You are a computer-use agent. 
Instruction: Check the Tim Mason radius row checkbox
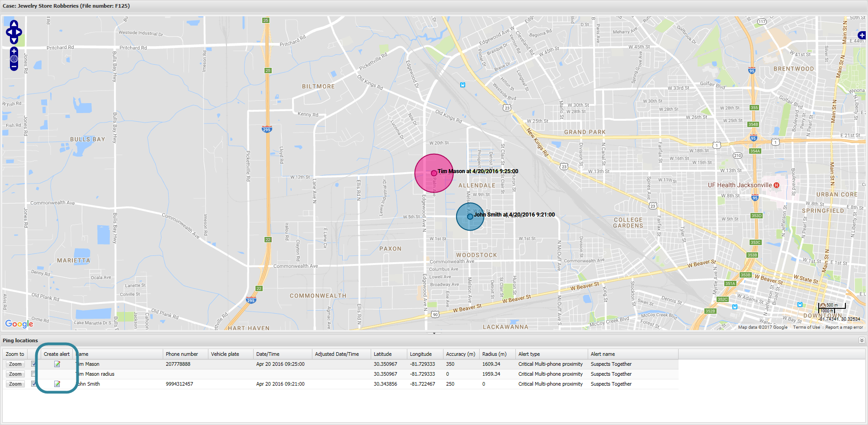pos(33,374)
